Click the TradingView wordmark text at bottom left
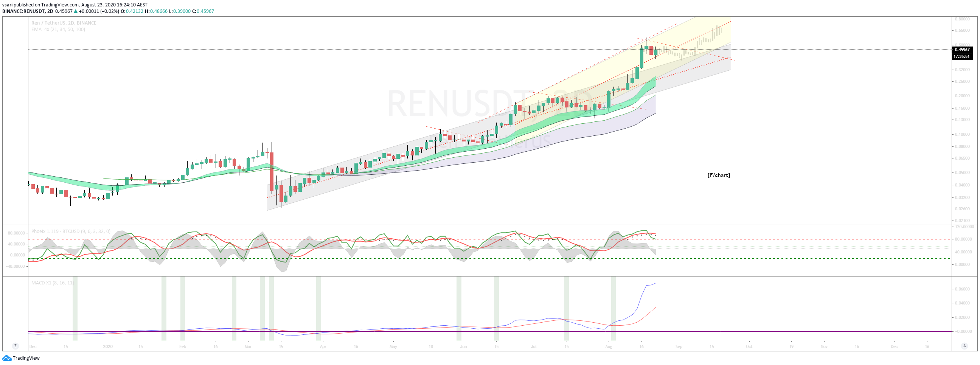The width and height of the screenshot is (980, 365). point(26,358)
